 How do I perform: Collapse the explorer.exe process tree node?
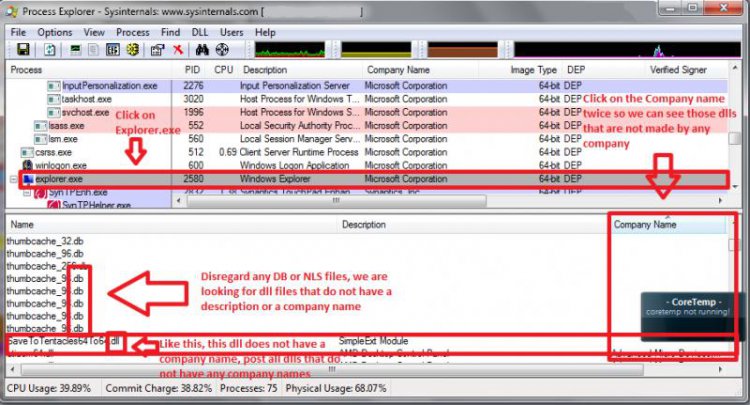coord(13,179)
